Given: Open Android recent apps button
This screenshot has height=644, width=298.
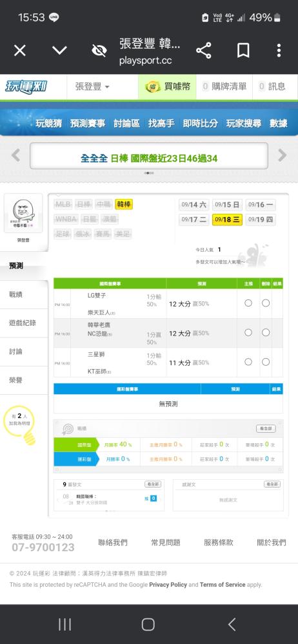Looking at the screenshot, I should [x=65, y=625].
